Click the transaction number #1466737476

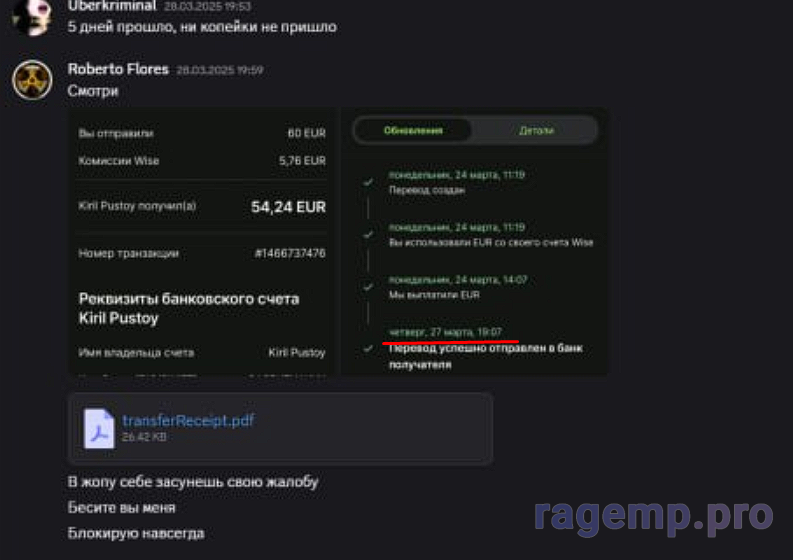coord(289,254)
